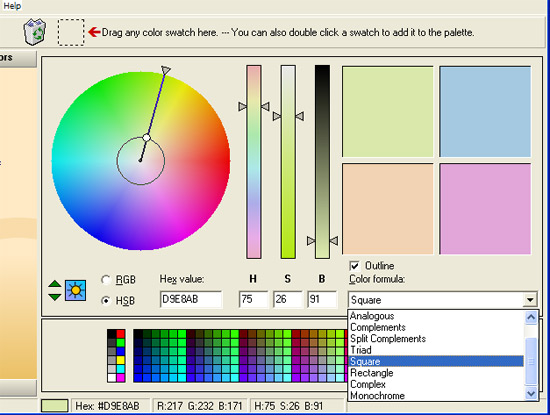The height and width of the screenshot is (415, 550).
Task: Choose Complements from the formula list
Action: pyautogui.click(x=436, y=327)
